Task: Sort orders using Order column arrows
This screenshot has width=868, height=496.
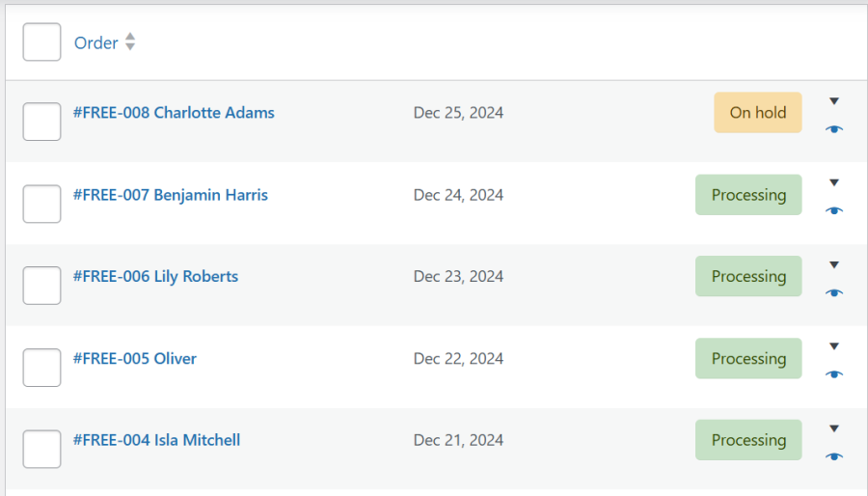Action: [130, 42]
